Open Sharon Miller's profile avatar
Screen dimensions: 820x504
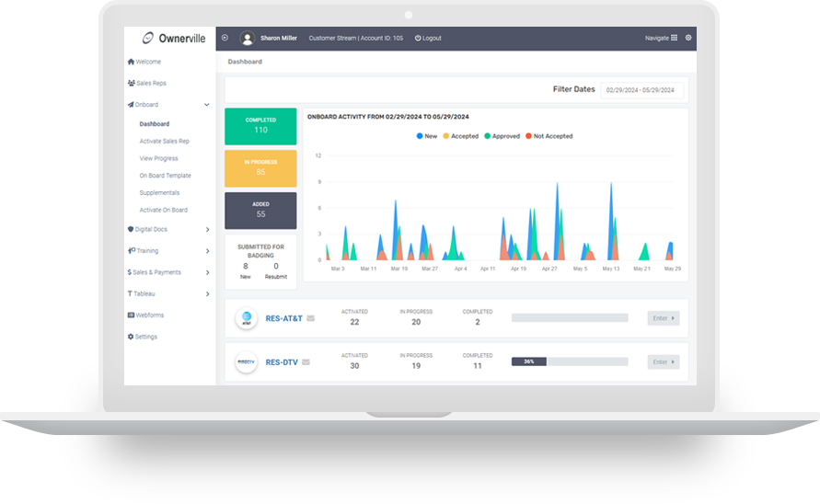pos(247,38)
